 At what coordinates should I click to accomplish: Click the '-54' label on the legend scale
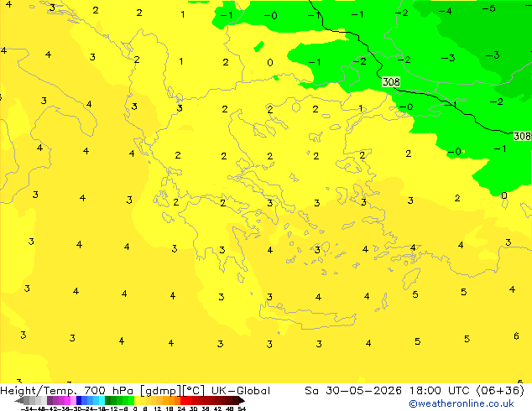27,409
